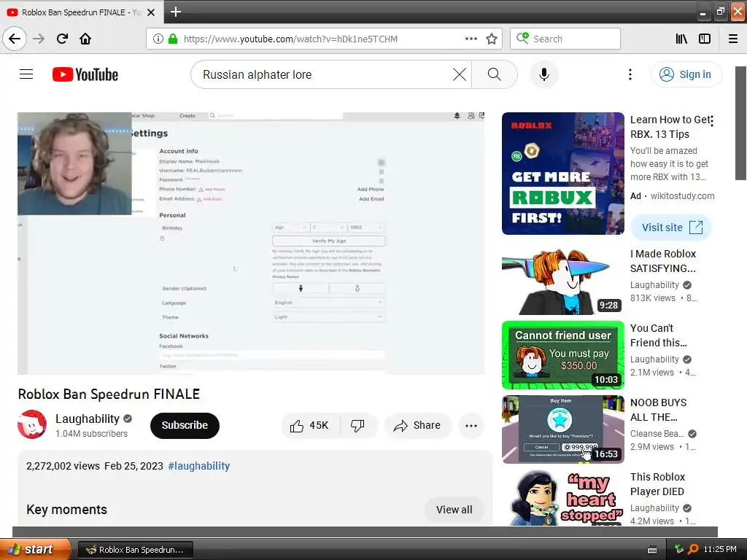Viewport: 747px width, 560px height.
Task: Subscribe to the Laughability channel
Action: 185,425
